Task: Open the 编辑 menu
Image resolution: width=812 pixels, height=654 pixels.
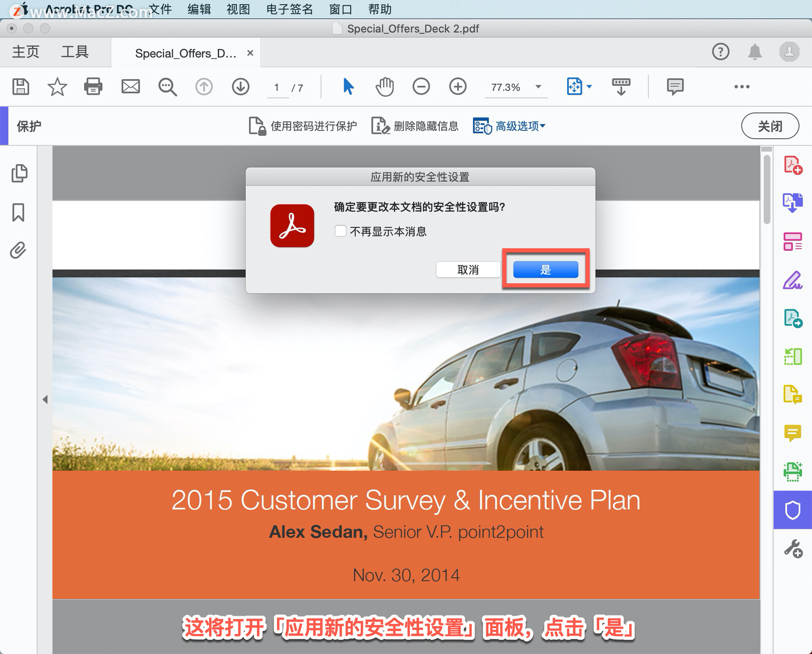Action: click(199, 9)
